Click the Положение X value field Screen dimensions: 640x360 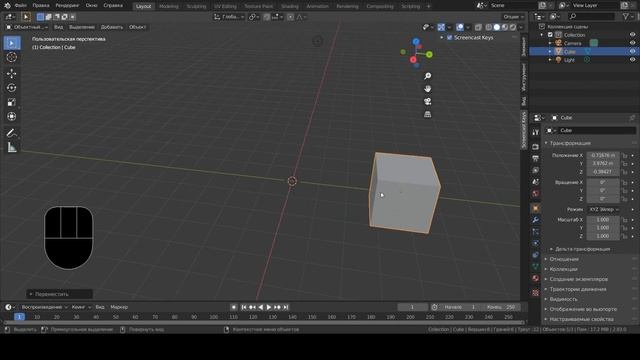point(603,155)
